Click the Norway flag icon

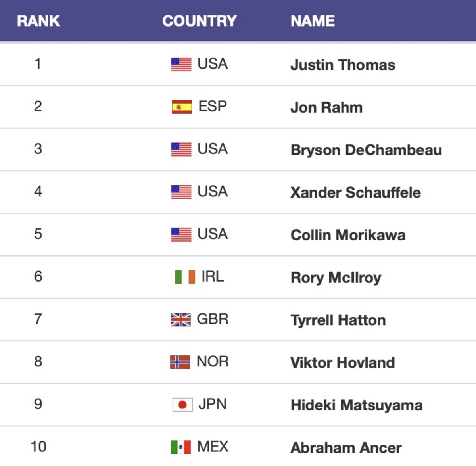180,362
